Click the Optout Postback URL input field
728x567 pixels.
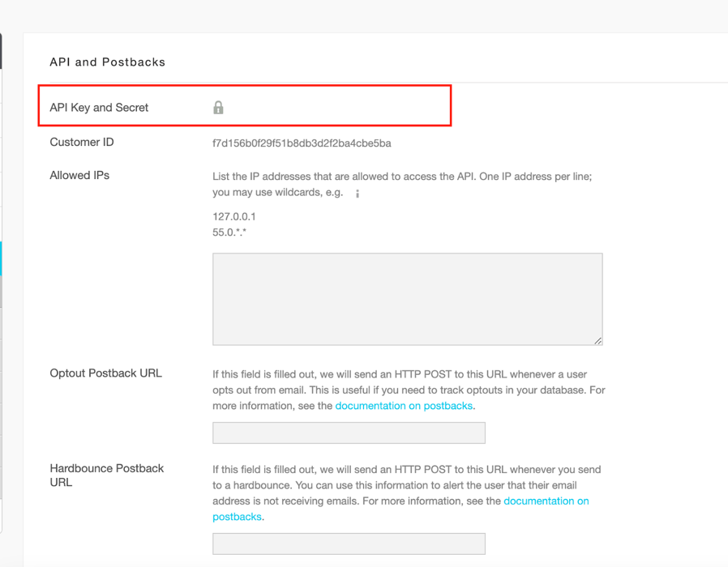(349, 433)
